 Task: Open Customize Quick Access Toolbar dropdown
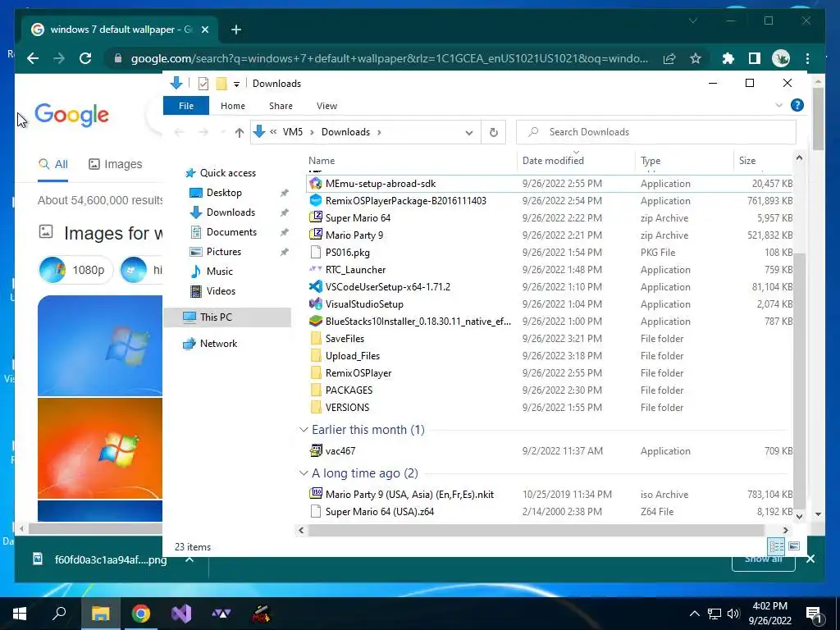[236, 84]
